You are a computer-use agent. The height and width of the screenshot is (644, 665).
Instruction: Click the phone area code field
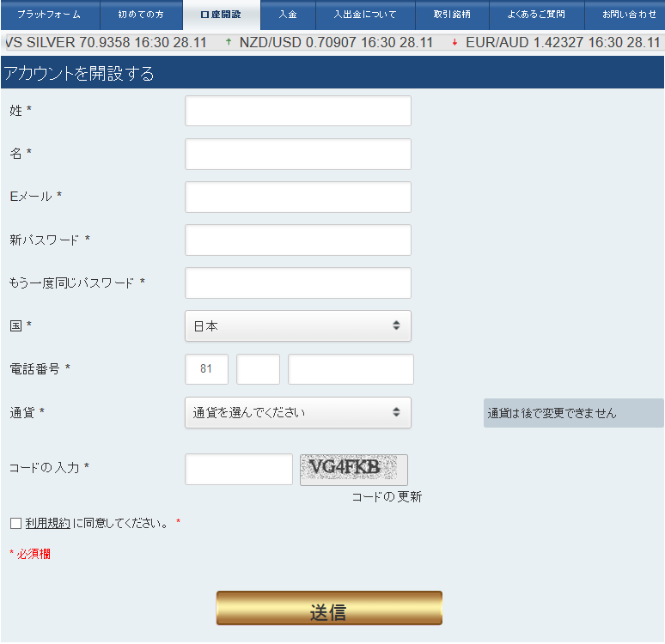(258, 369)
